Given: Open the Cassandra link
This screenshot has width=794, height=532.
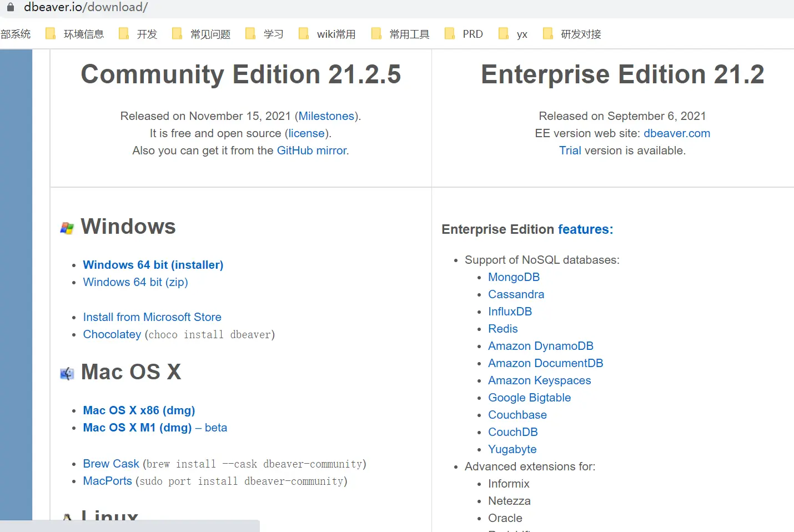Looking at the screenshot, I should click(516, 294).
